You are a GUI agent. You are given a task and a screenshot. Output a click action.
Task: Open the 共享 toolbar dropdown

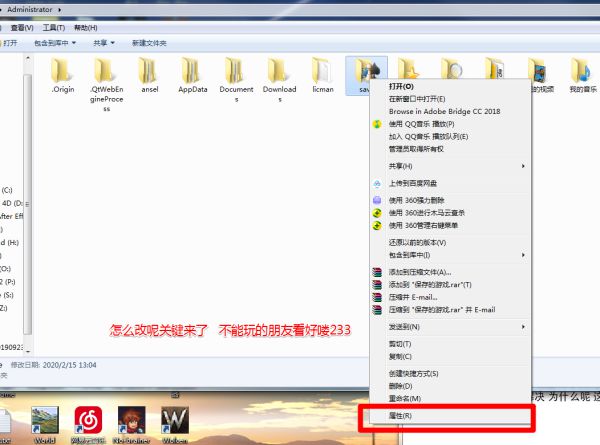[104, 43]
